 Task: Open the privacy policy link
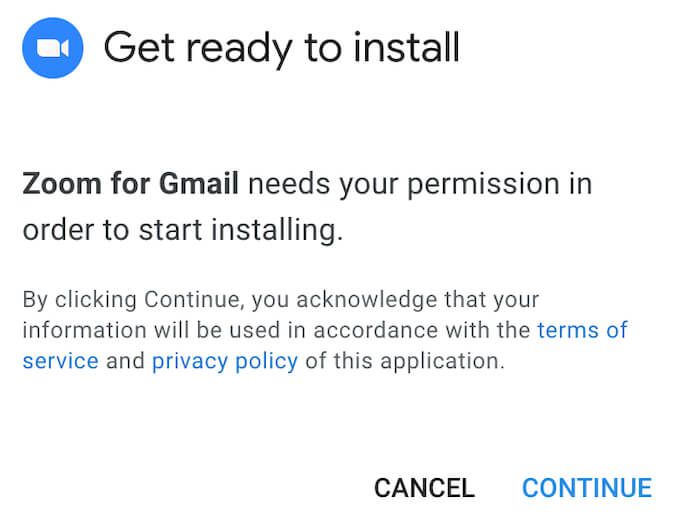(x=225, y=361)
